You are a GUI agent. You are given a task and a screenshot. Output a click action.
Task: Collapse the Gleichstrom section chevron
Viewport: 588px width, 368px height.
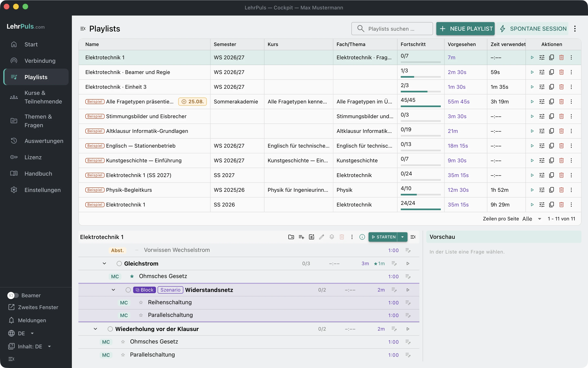click(x=104, y=264)
